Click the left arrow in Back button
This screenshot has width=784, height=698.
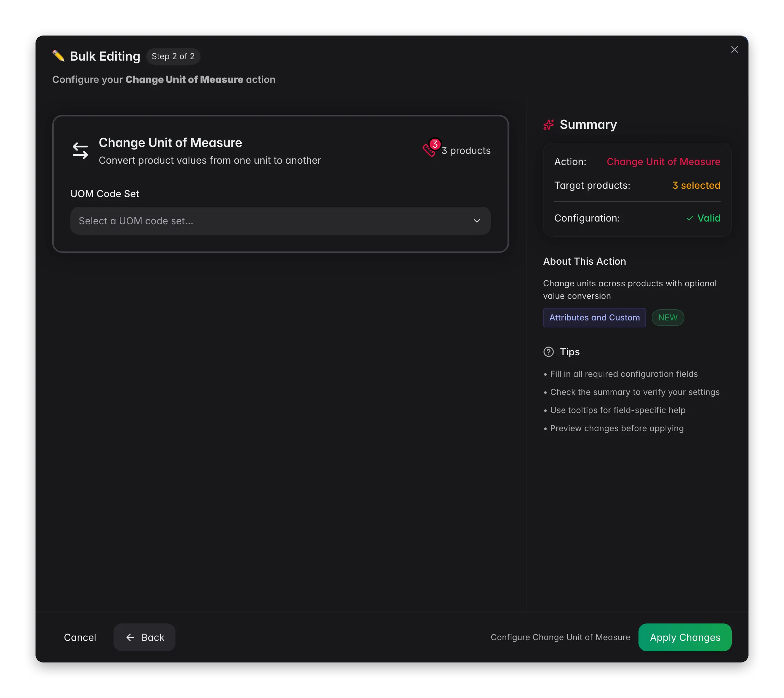tap(130, 637)
